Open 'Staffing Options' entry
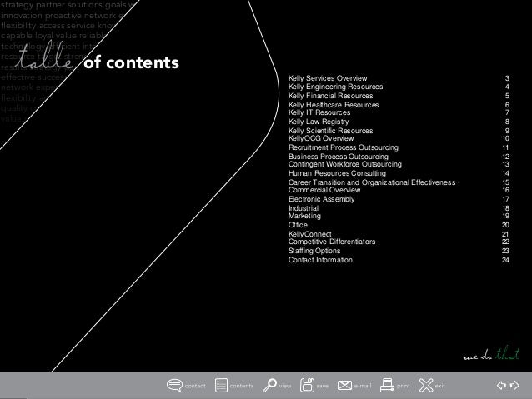This screenshot has width=532, height=399. click(314, 251)
